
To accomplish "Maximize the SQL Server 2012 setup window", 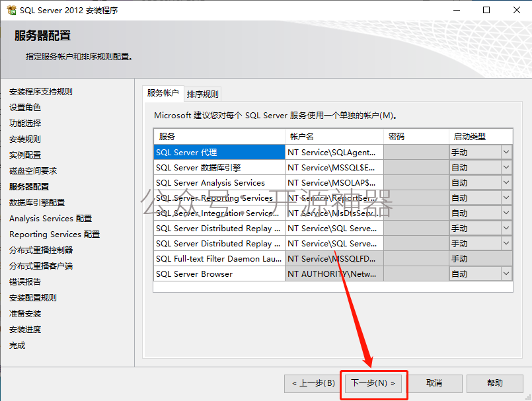I will (486, 10).
